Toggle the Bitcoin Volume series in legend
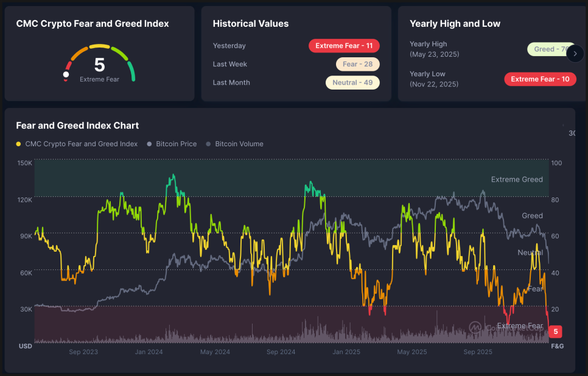The image size is (588, 376). (239, 144)
